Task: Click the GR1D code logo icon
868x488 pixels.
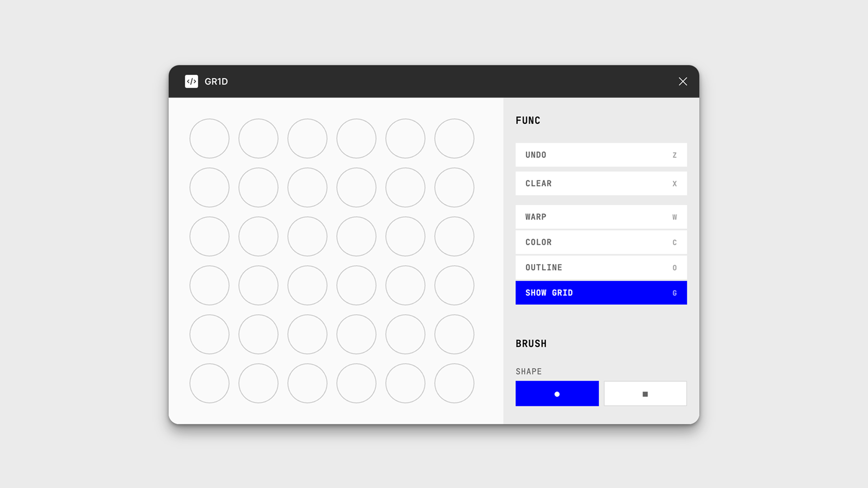Action: 191,81
